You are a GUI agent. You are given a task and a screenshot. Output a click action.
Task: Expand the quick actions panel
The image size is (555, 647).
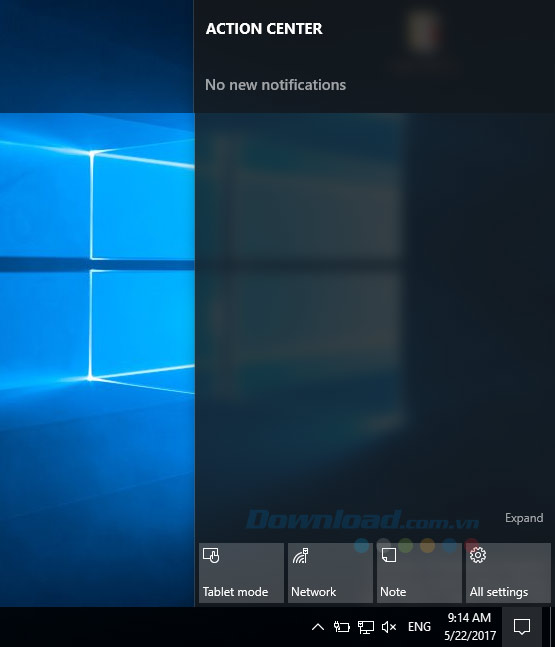[x=524, y=518]
